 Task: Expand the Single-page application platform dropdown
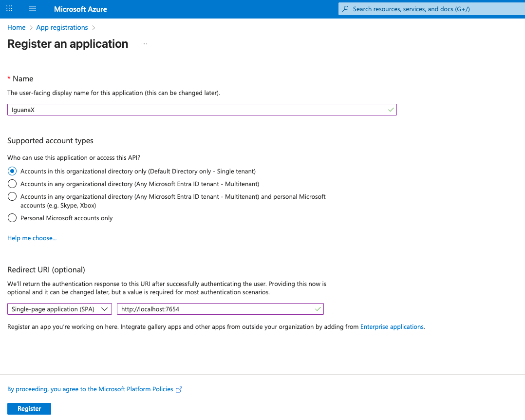pyautogui.click(x=59, y=309)
